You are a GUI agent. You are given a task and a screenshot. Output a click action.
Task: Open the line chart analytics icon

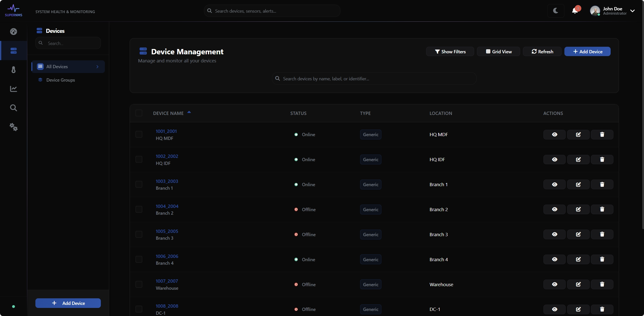[13, 89]
